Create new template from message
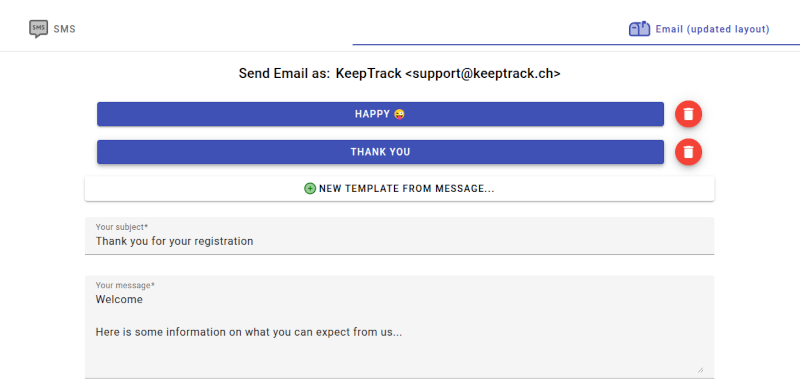 pyautogui.click(x=399, y=188)
